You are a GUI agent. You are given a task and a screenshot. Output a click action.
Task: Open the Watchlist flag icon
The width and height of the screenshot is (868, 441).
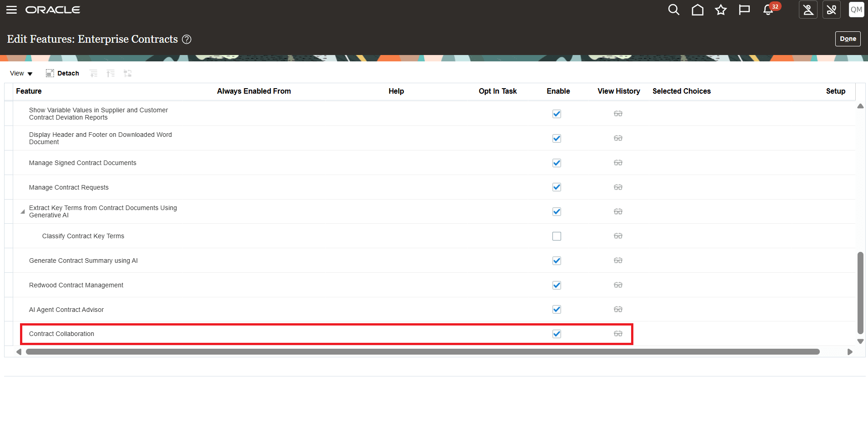(744, 10)
